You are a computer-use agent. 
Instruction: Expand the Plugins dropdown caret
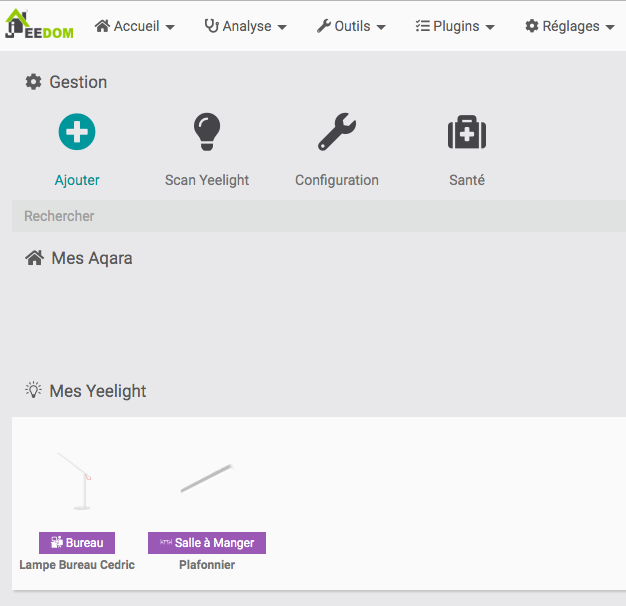point(490,28)
